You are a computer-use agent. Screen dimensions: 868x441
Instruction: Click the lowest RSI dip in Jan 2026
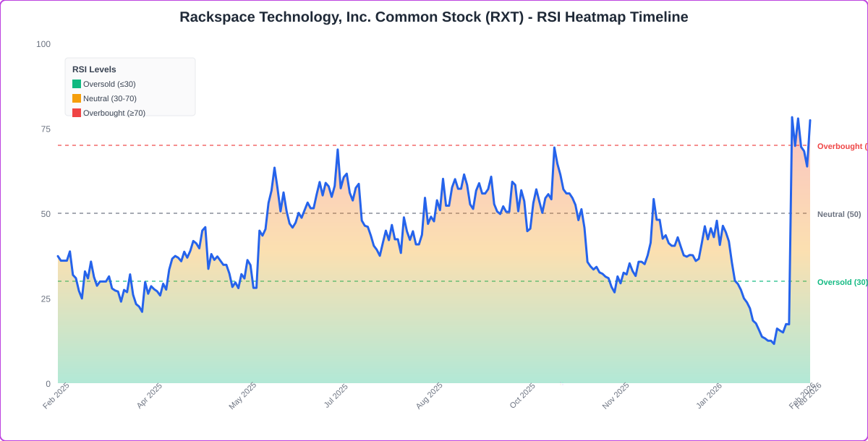coord(773,343)
